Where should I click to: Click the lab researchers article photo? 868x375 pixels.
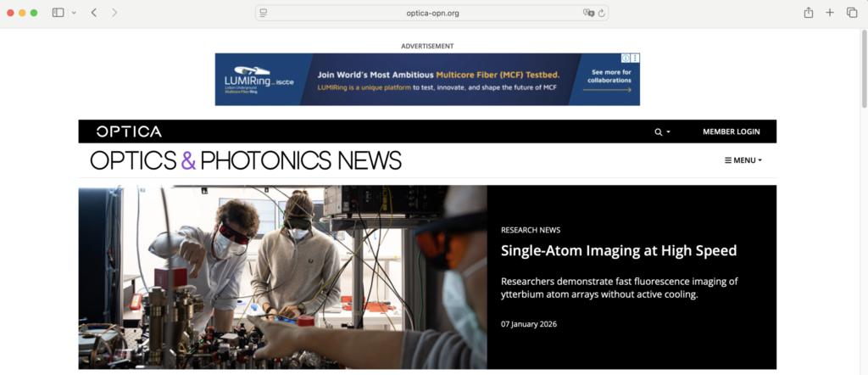[282, 277]
